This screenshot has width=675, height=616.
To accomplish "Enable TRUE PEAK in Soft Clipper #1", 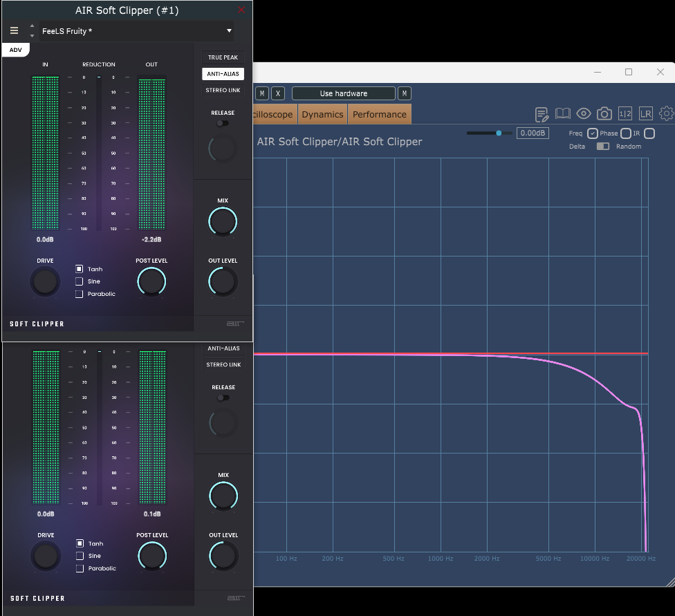I will 223,57.
